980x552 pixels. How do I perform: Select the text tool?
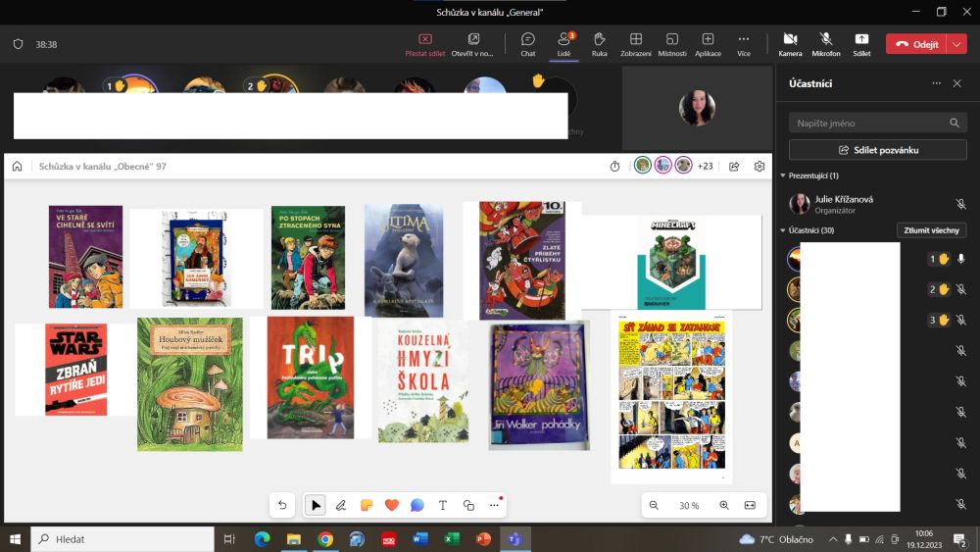[x=443, y=505]
